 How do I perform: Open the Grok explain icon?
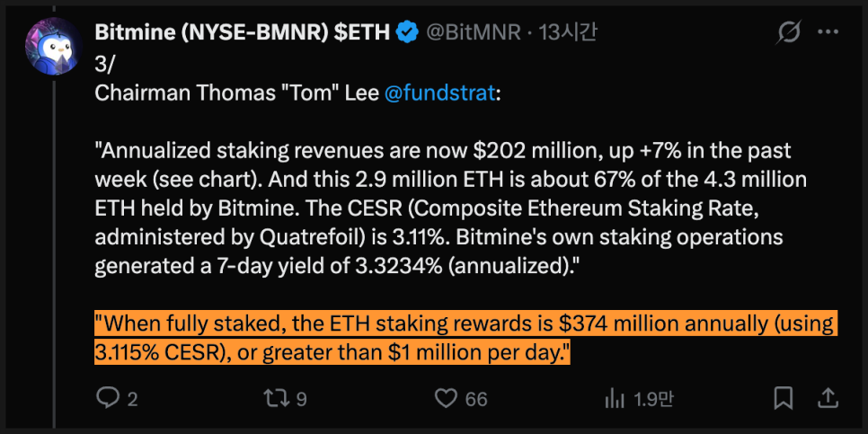coord(788,33)
